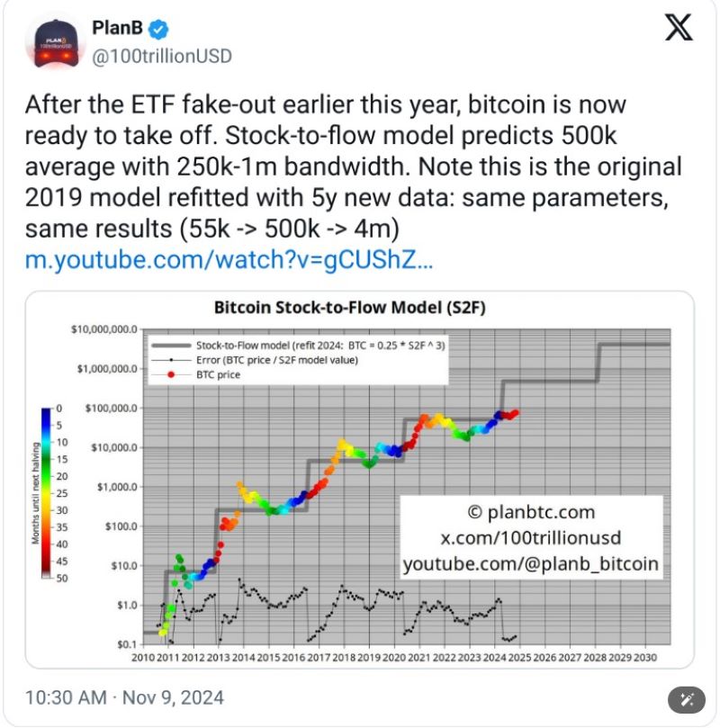Click the planbtc.com watermark text
The image size is (720, 728).
pos(531,512)
